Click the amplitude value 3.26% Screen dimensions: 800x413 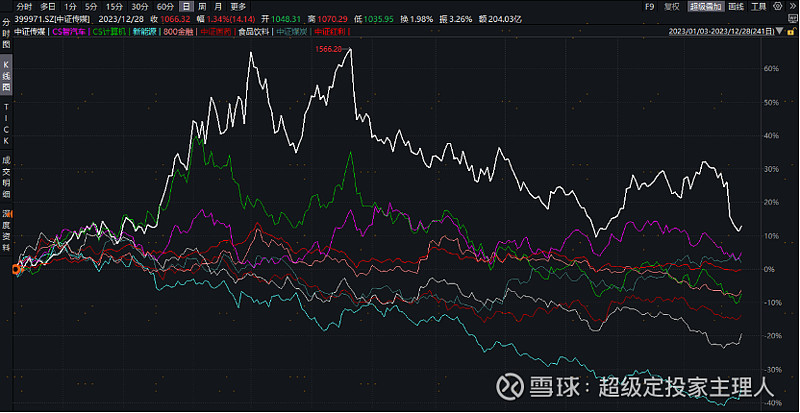[x=460, y=19]
